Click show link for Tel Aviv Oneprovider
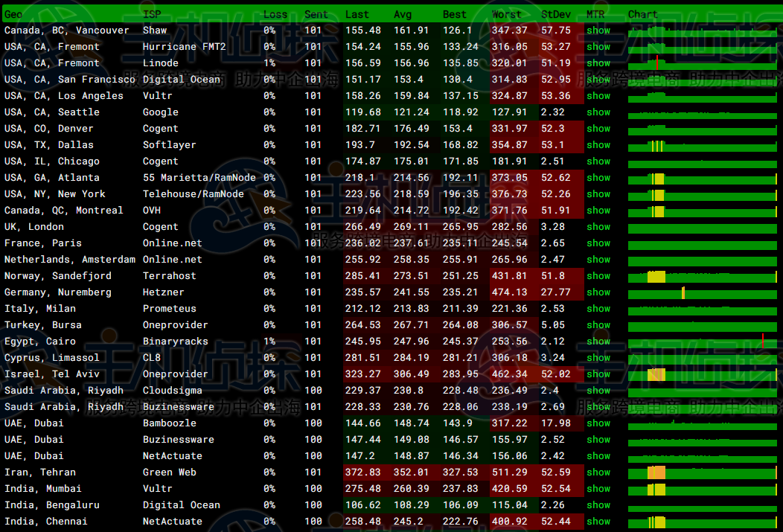The height and width of the screenshot is (532, 783). tap(598, 374)
